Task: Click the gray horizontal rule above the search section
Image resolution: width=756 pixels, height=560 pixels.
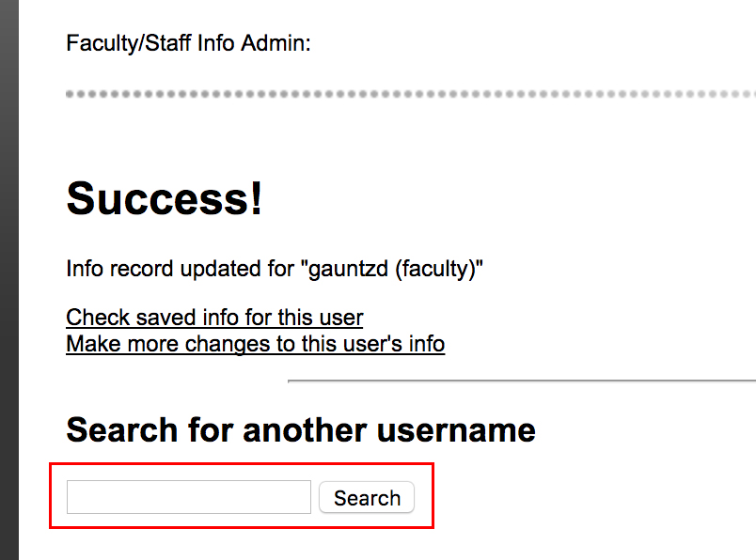Action: [x=522, y=381]
